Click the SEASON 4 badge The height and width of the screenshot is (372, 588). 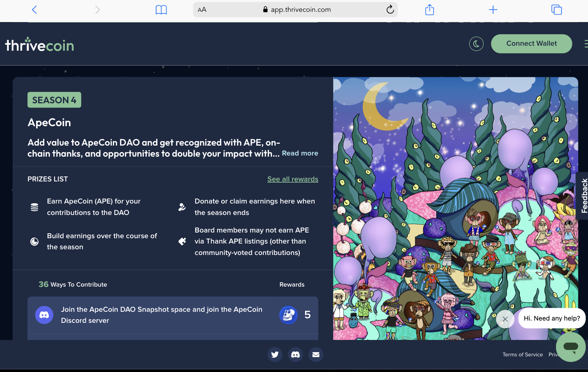click(x=54, y=100)
